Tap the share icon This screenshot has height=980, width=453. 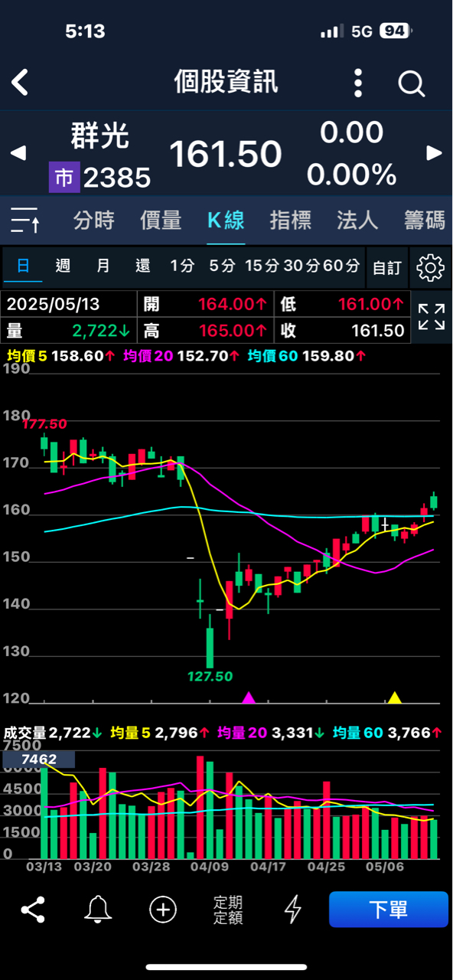coord(32,910)
